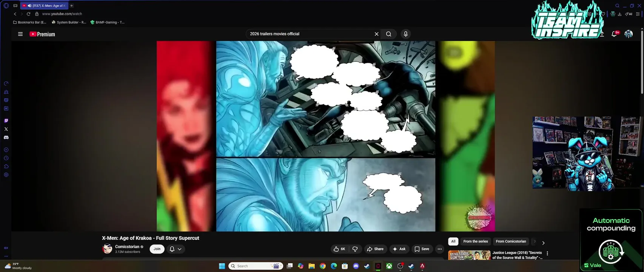Image resolution: width=644 pixels, height=272 pixels.
Task: Launch Google Chrome from the taskbar
Action: point(323,266)
